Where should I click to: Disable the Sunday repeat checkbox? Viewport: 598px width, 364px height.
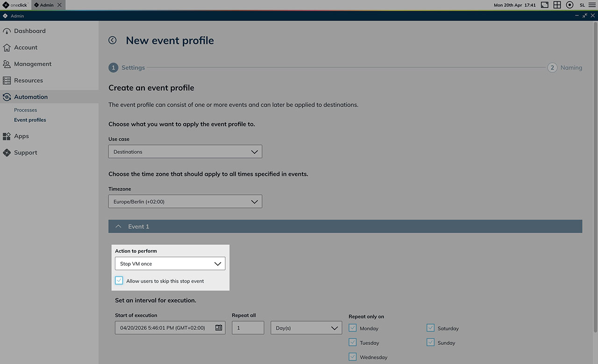(x=430, y=343)
